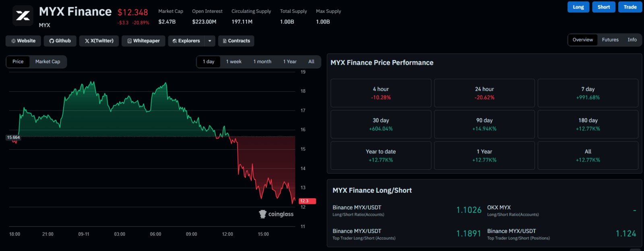Expand the Explorers dropdown arrow
This screenshot has width=644, height=251.
pos(210,41)
